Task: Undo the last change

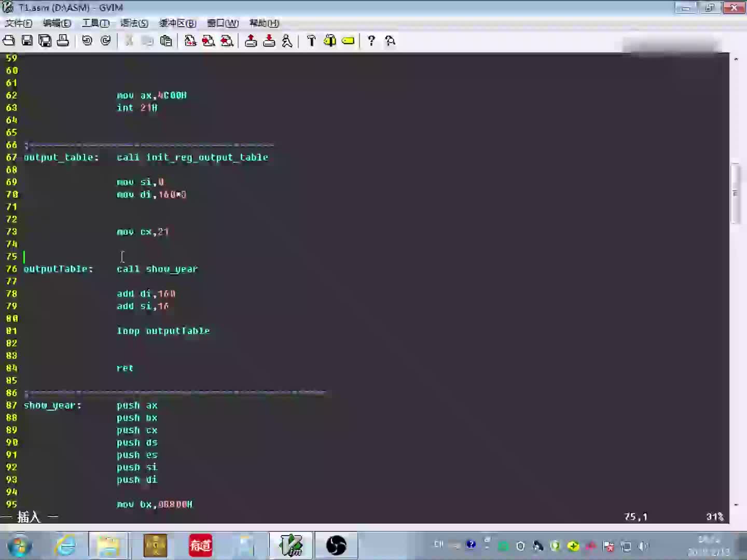Action: 87,40
